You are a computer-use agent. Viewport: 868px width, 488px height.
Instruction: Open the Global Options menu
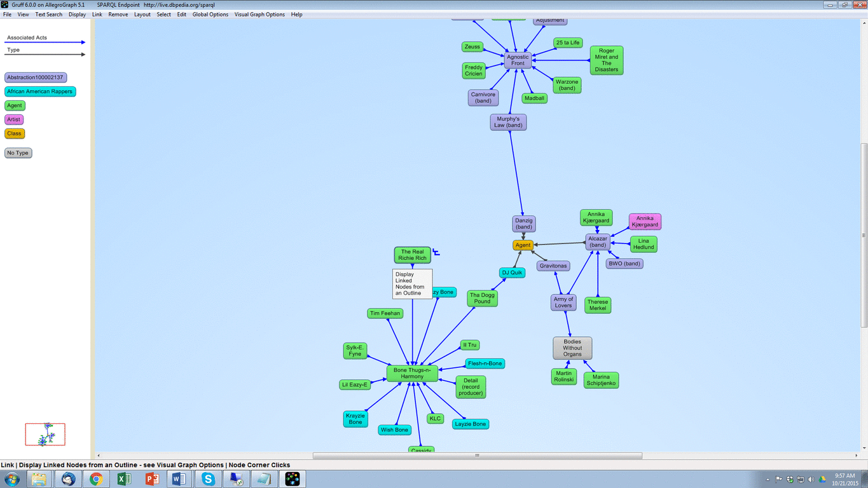tap(210, 14)
